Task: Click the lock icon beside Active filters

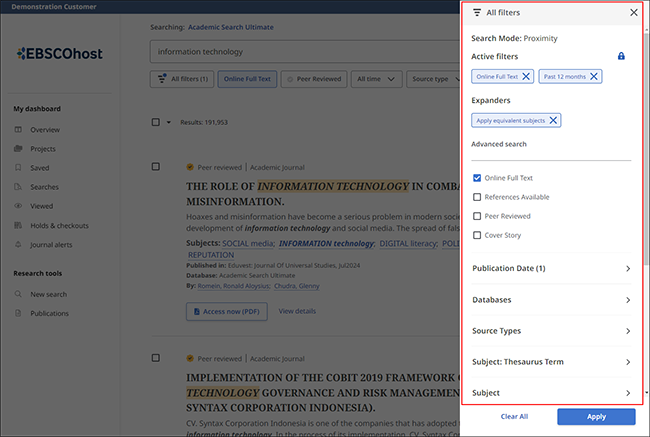Action: [621, 56]
